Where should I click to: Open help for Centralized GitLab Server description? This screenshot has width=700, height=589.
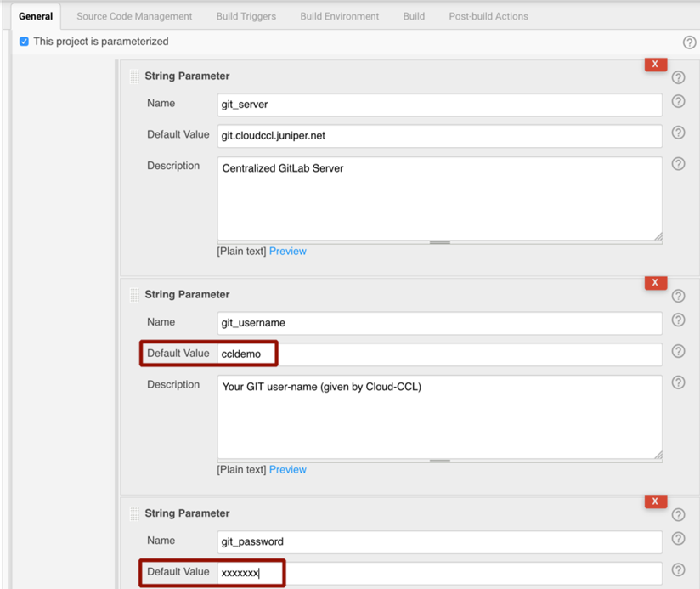(678, 164)
